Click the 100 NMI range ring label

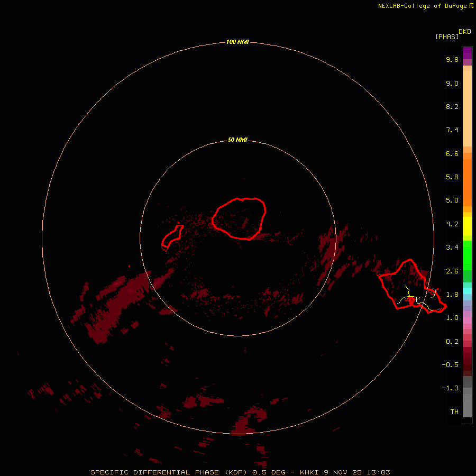(237, 42)
